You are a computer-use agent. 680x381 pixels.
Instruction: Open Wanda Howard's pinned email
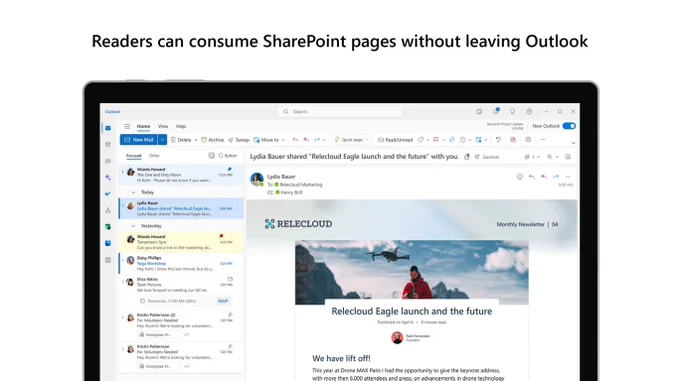pos(181,175)
